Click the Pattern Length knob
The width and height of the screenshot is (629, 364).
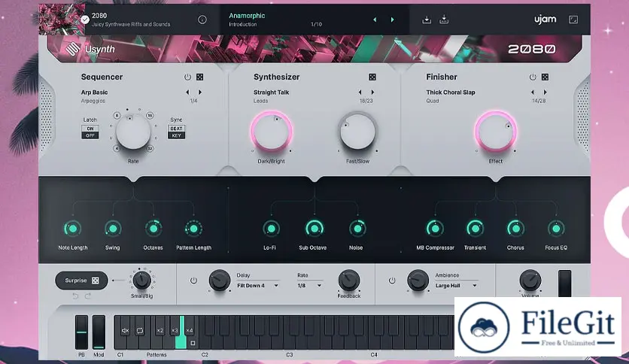click(194, 229)
